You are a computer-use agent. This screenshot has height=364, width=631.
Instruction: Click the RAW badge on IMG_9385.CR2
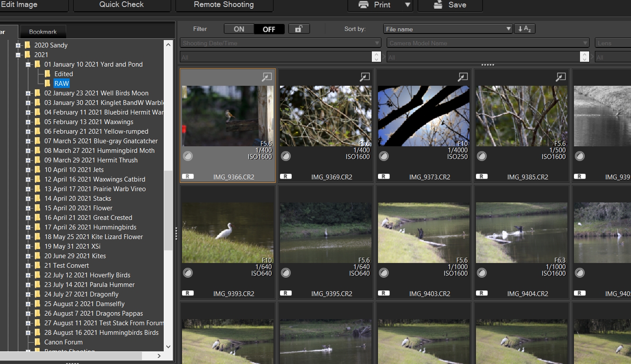click(481, 177)
